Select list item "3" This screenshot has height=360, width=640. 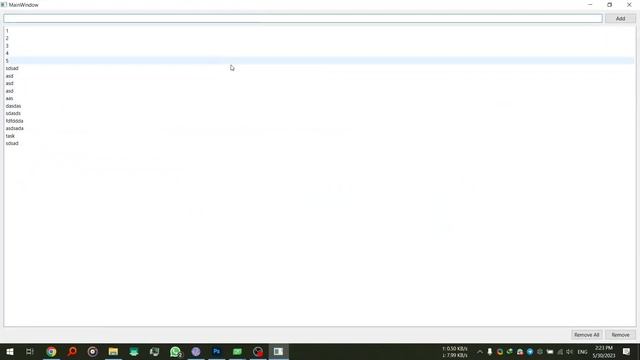tap(319, 46)
